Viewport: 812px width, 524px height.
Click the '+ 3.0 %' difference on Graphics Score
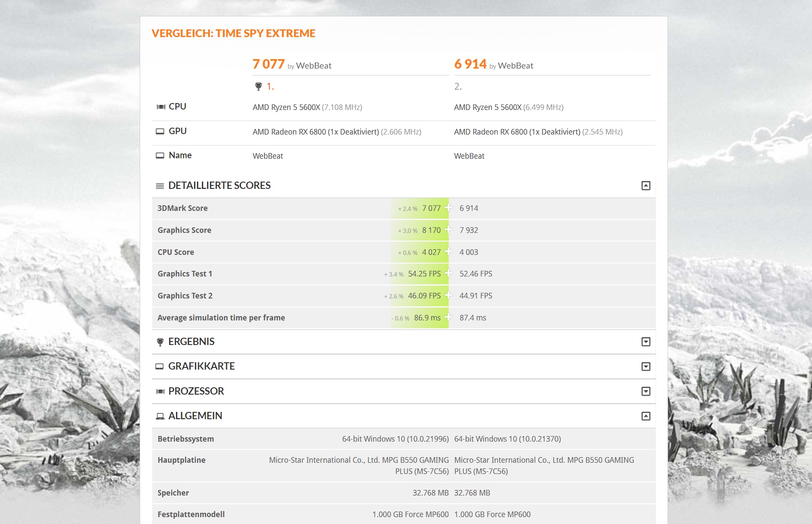(408, 231)
